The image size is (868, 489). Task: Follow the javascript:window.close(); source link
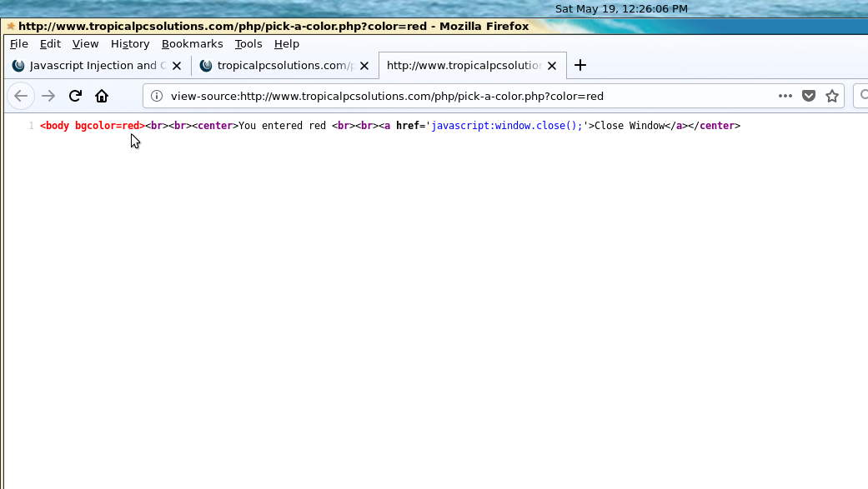[506, 126]
